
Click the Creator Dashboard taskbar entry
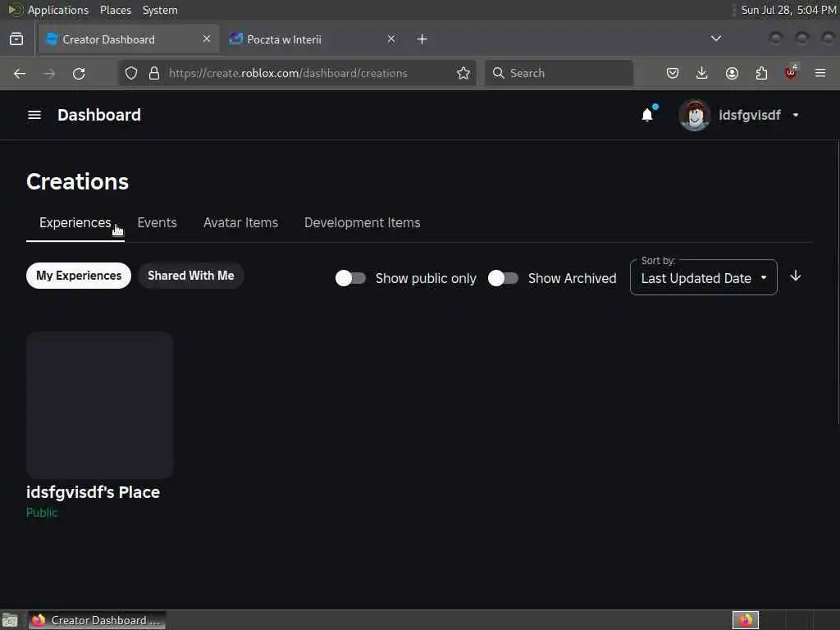pyautogui.click(x=97, y=620)
